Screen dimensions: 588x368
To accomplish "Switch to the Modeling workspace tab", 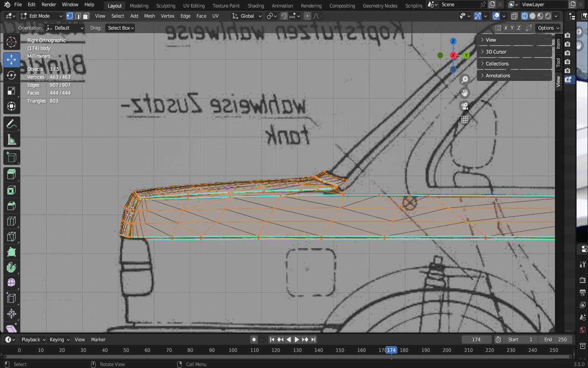I will [x=139, y=6].
